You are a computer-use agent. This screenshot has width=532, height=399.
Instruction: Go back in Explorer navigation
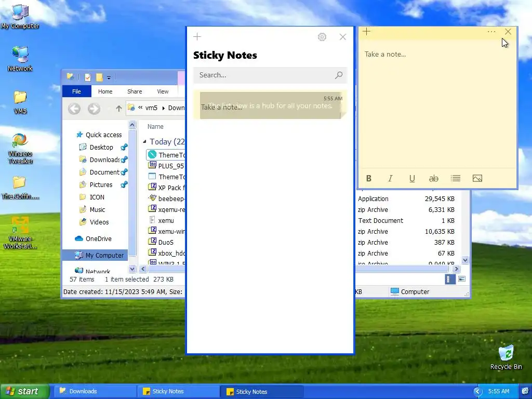(x=74, y=109)
